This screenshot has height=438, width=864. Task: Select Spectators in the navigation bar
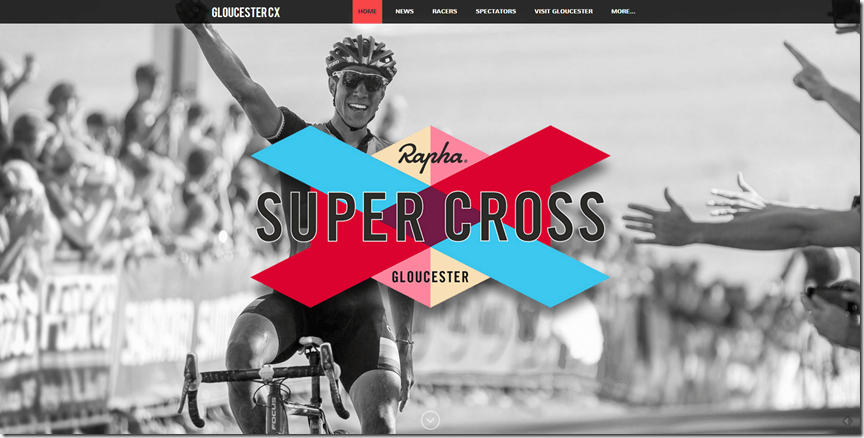click(x=496, y=12)
